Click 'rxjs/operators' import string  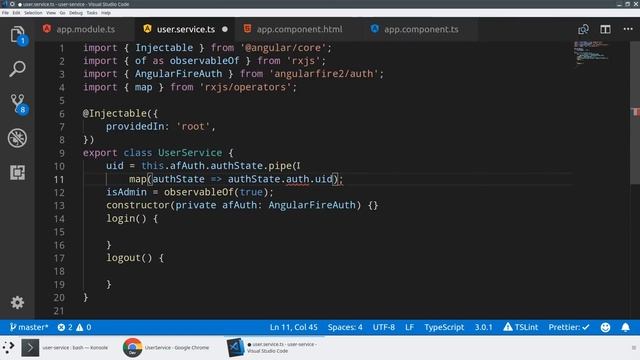click(x=245, y=87)
